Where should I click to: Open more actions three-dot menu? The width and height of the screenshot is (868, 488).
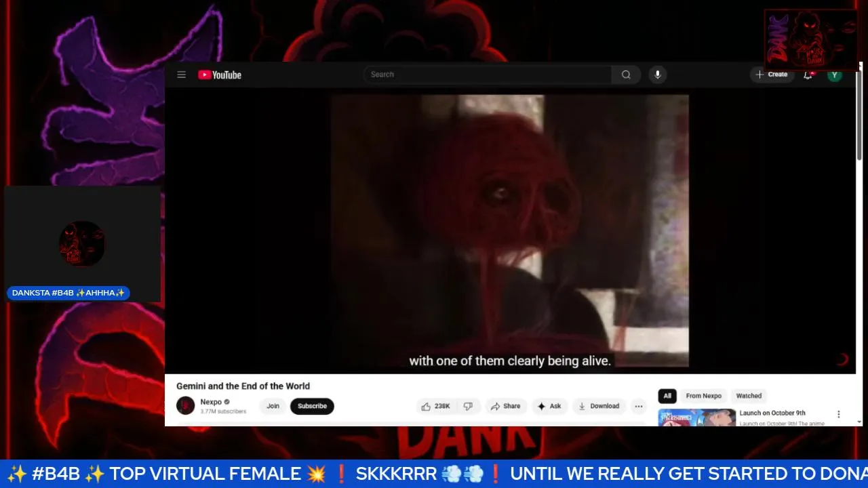[639, 406]
